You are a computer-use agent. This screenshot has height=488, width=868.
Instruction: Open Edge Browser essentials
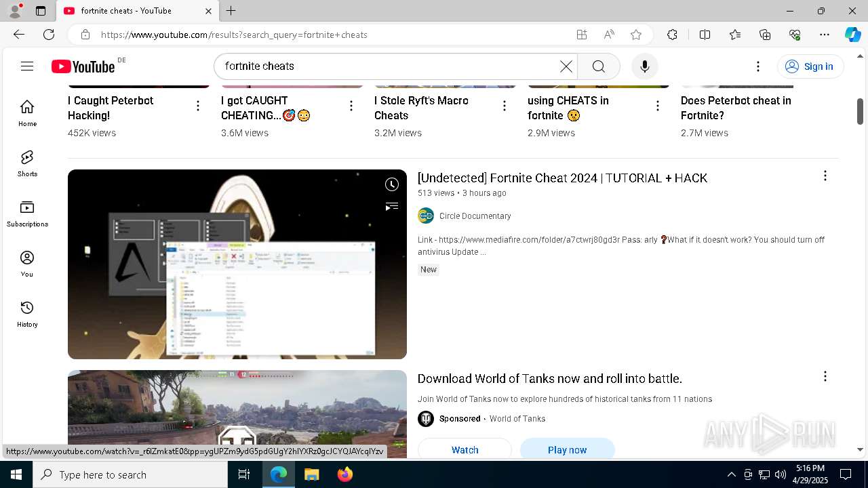(795, 35)
